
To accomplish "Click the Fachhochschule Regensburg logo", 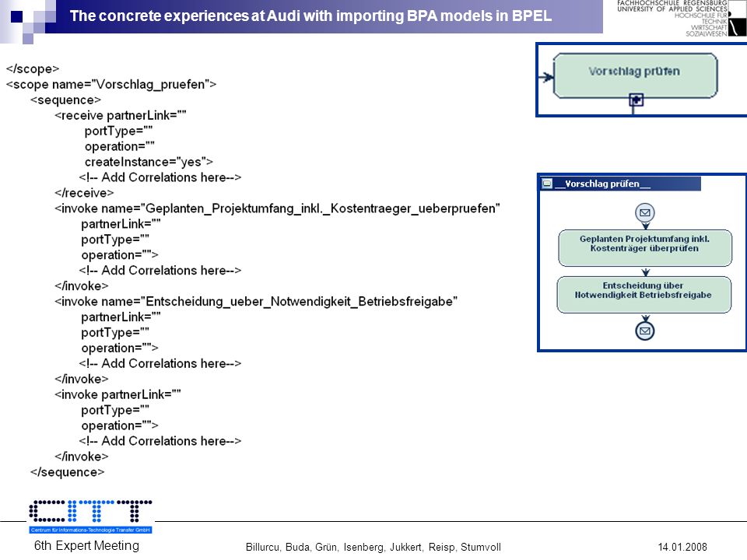I will click(681, 18).
